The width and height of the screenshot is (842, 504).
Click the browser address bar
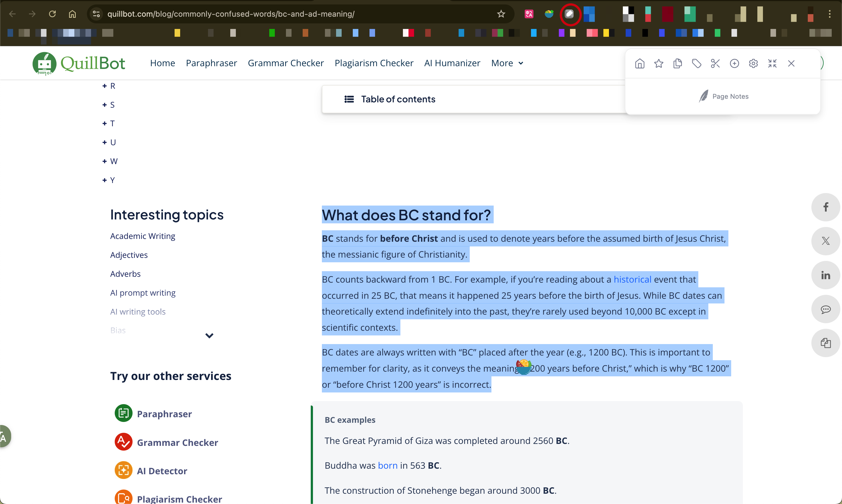[231, 14]
